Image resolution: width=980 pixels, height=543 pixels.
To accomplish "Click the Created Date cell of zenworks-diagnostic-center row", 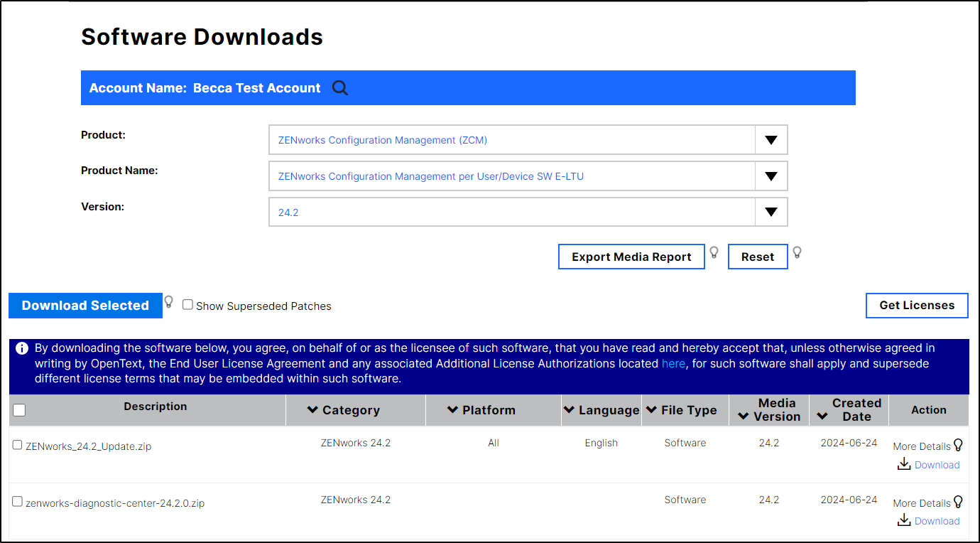I will 849,500.
